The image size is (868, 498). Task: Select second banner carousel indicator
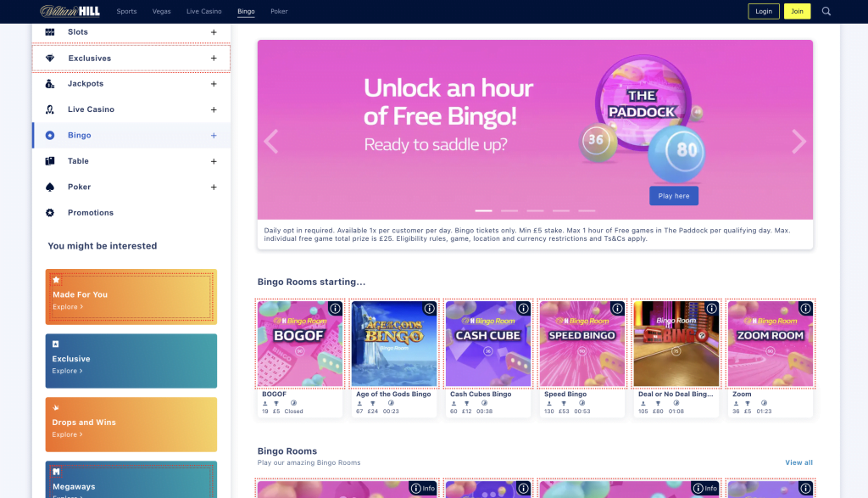click(509, 210)
